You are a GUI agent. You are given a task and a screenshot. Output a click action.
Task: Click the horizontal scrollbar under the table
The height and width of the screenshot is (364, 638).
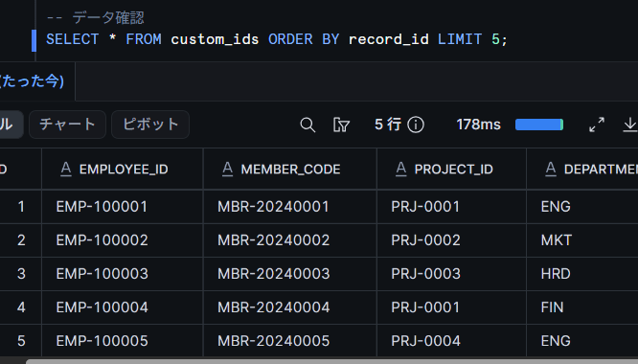point(331,361)
